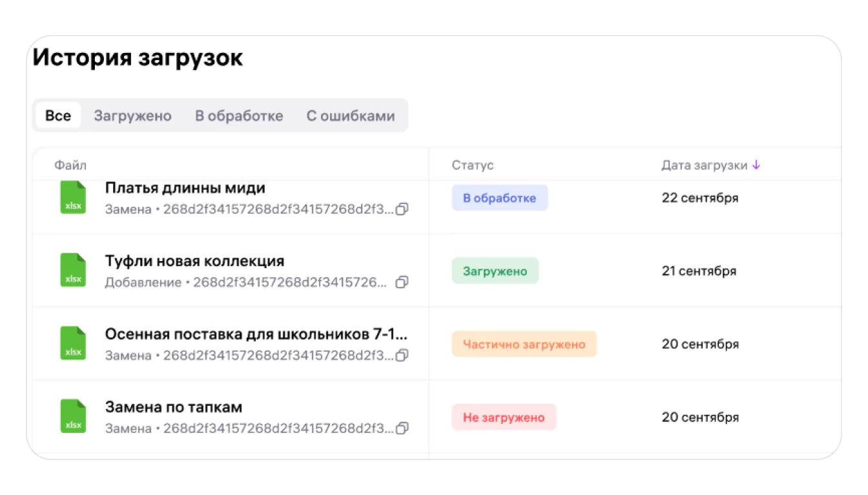The image size is (868, 495).
Task: Click the В обработке status badge in row
Action: (499, 198)
